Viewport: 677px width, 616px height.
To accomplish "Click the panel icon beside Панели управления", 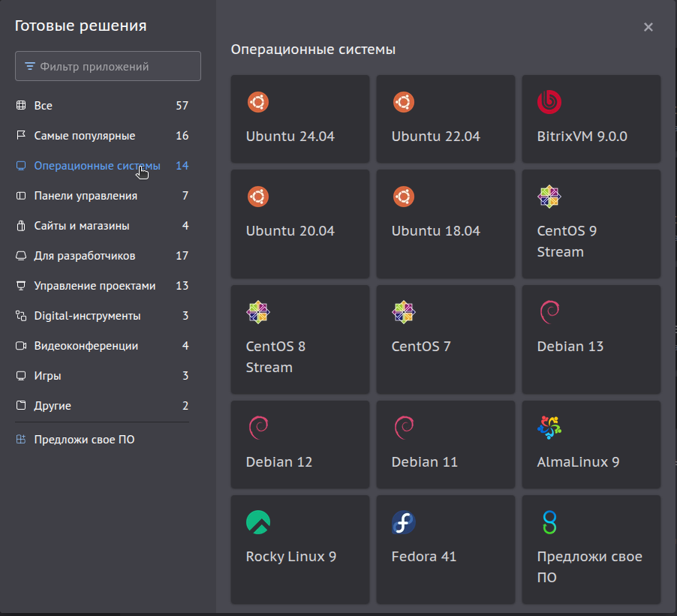I will pos(21,196).
